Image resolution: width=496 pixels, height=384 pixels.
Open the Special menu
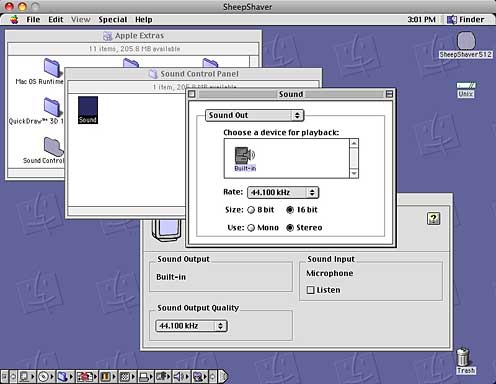click(113, 20)
